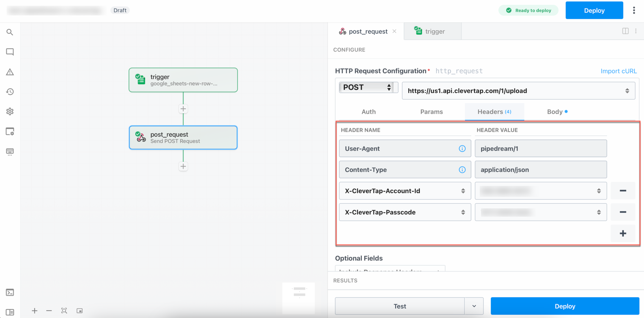
Task: Expand X-CleverTap-Passcode value selector
Action: point(599,212)
